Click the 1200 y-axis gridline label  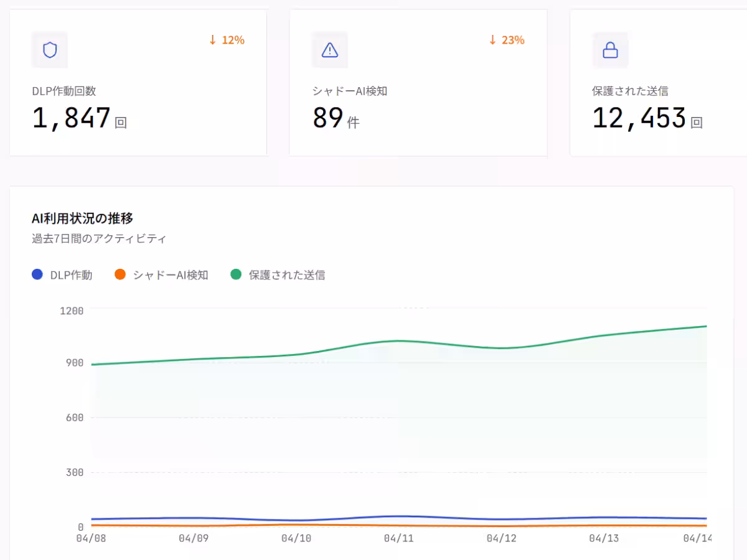click(x=72, y=310)
